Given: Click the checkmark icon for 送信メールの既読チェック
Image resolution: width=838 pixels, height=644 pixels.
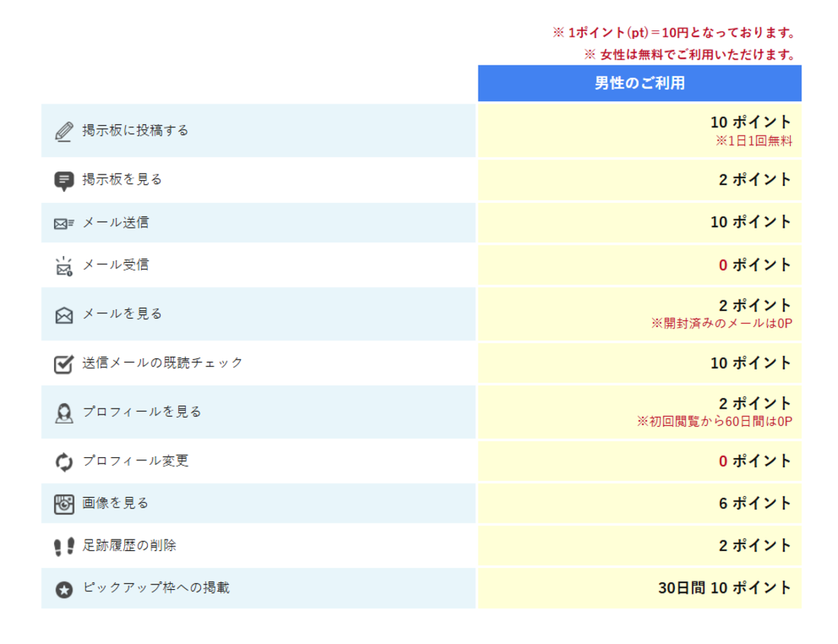Looking at the screenshot, I should (x=64, y=364).
